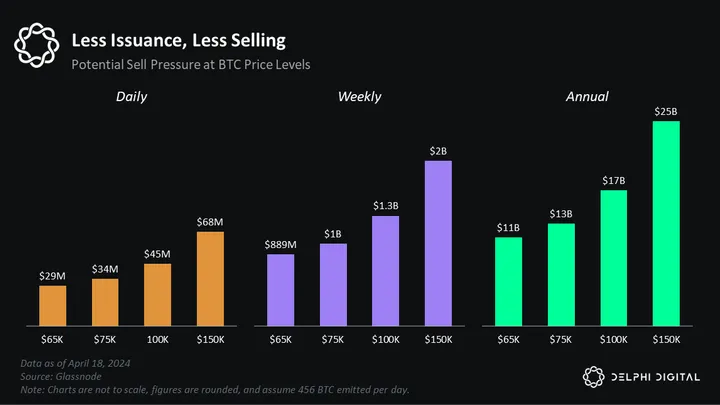Click the '$13B' value label
This screenshot has height=405, width=720.
(561, 213)
